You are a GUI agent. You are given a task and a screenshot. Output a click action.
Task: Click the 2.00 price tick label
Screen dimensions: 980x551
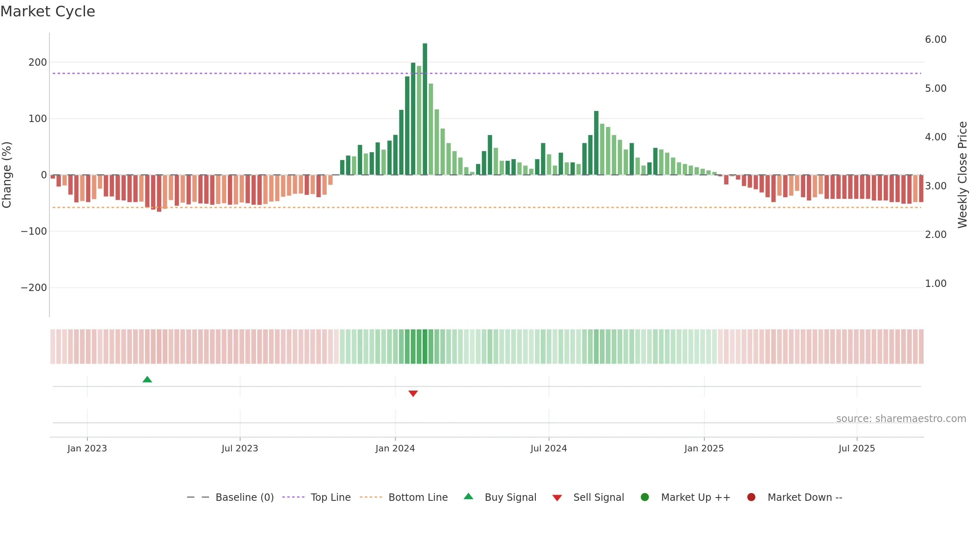click(x=936, y=235)
